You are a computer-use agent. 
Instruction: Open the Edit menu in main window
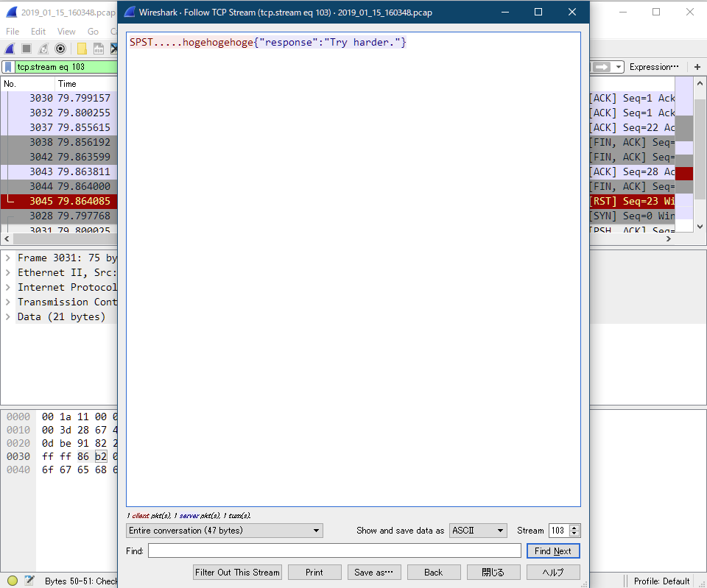pyautogui.click(x=38, y=32)
